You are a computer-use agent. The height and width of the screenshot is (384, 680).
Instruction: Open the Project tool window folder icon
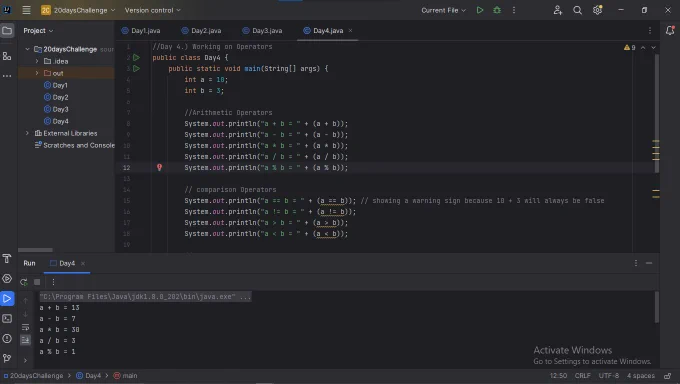7,31
